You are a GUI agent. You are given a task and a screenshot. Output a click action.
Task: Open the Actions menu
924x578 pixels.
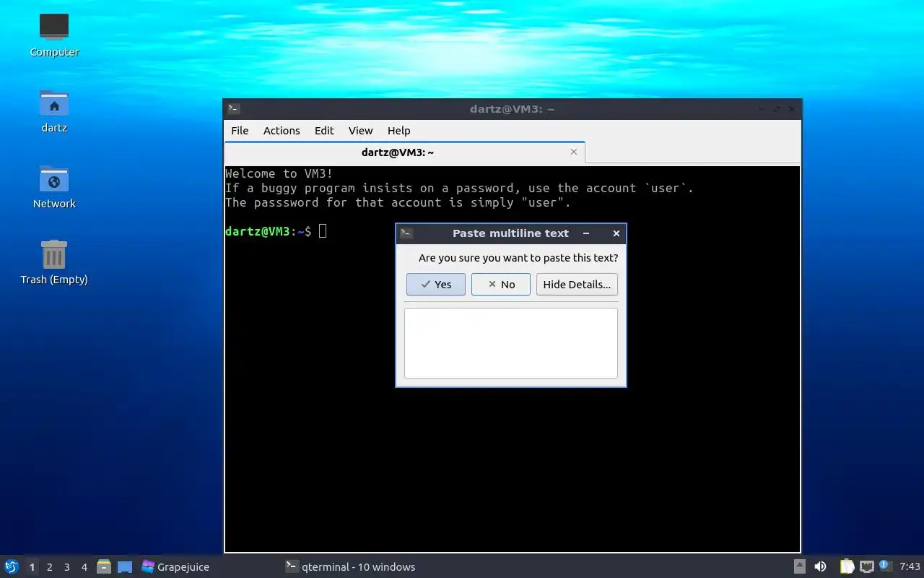coord(282,130)
